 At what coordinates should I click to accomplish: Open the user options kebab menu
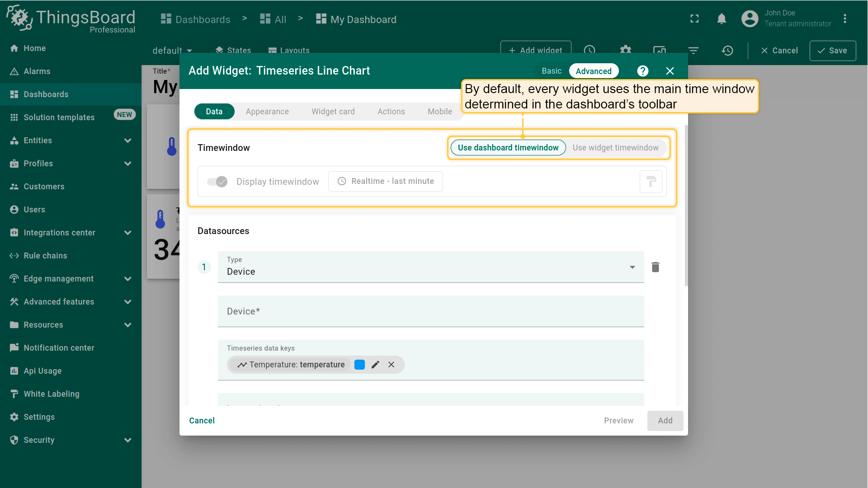click(844, 19)
